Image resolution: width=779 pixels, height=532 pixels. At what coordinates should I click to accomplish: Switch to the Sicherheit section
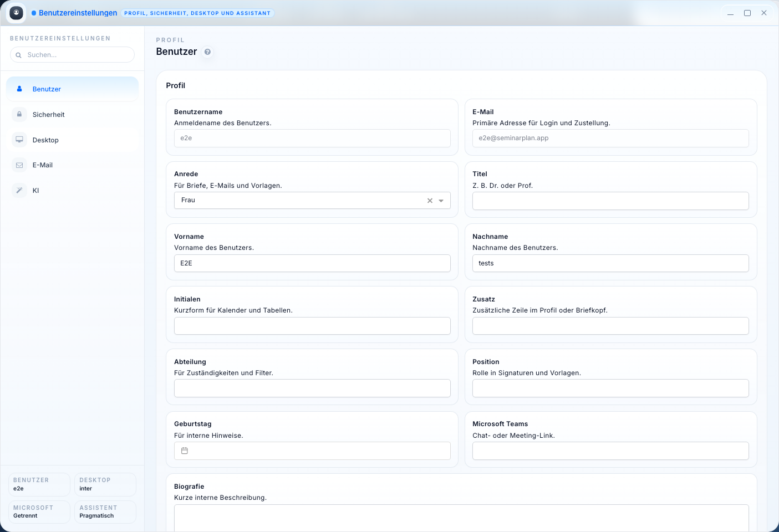tap(72, 115)
